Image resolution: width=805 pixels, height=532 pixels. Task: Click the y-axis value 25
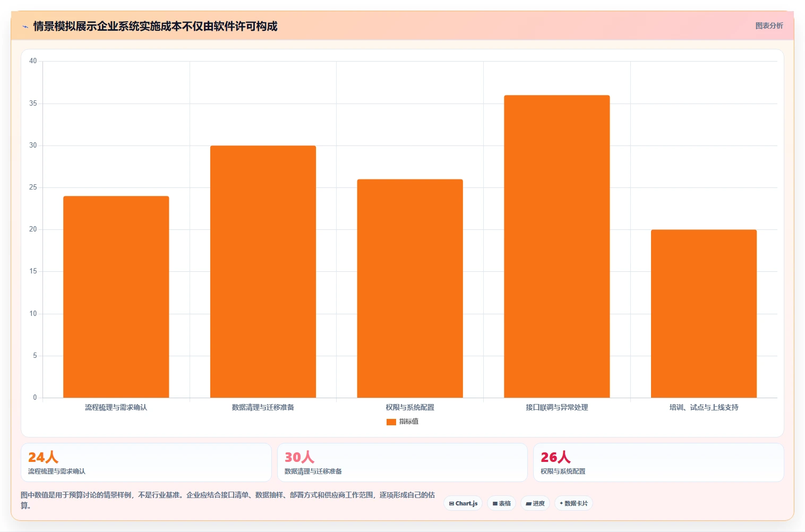(x=33, y=187)
